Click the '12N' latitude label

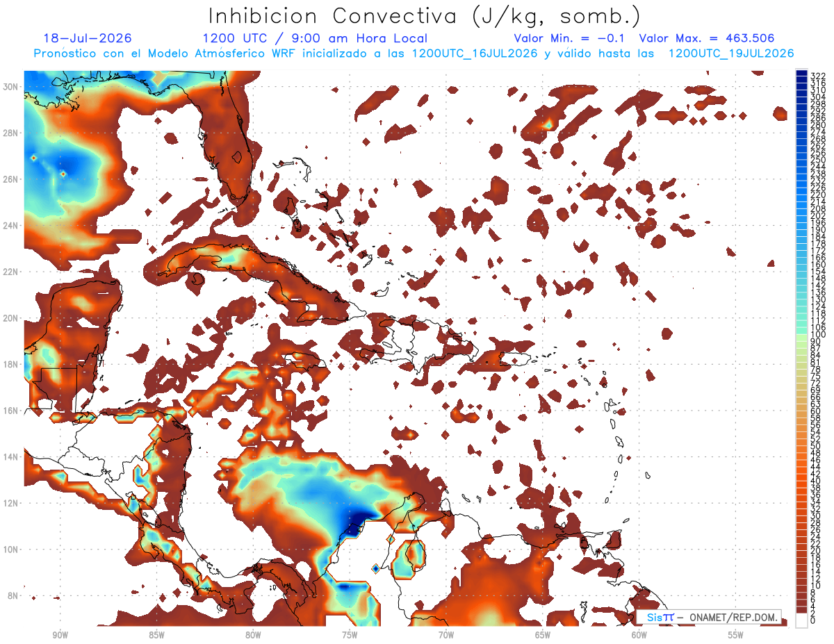10,503
